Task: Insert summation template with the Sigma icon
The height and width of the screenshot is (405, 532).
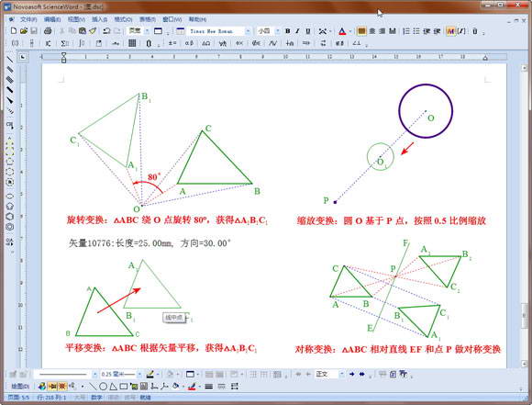Action: 64,43
